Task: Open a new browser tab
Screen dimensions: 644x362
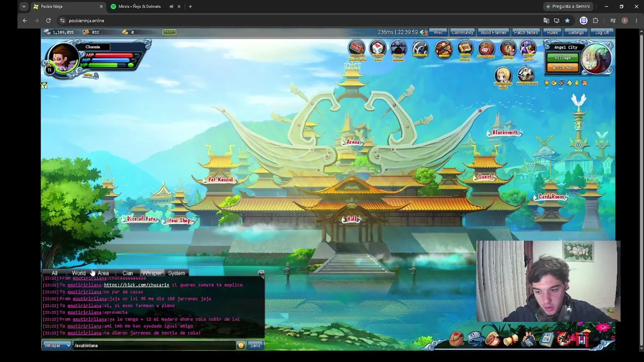Action: coord(190,7)
